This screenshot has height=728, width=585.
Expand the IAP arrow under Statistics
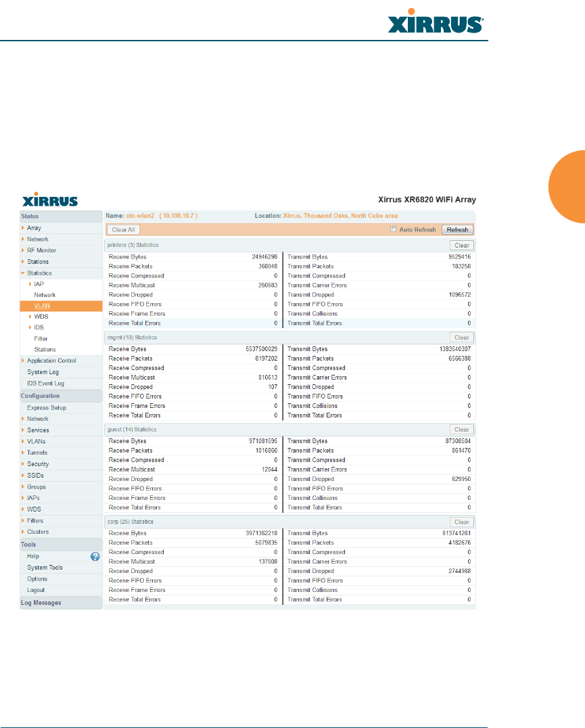[x=30, y=283]
